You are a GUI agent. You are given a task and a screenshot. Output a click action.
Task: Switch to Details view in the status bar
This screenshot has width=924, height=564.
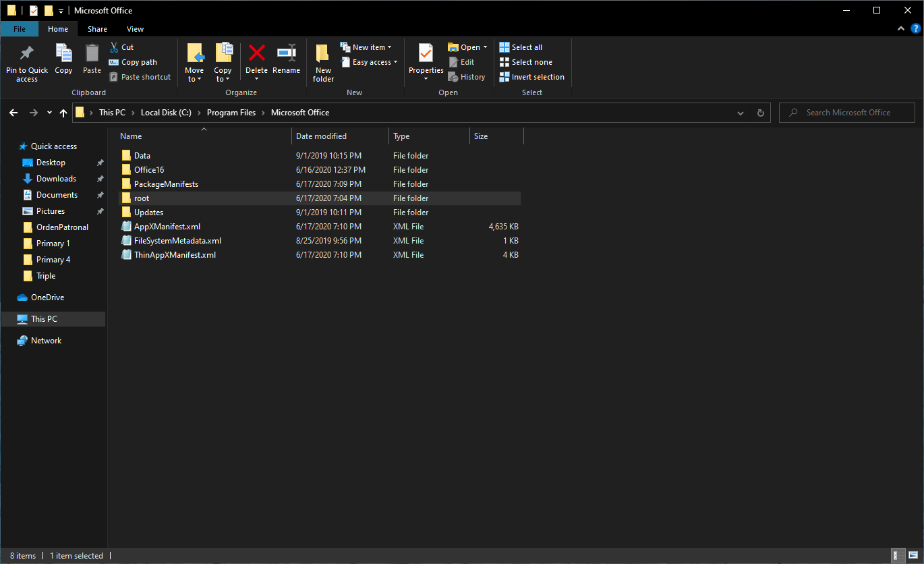coord(898,556)
